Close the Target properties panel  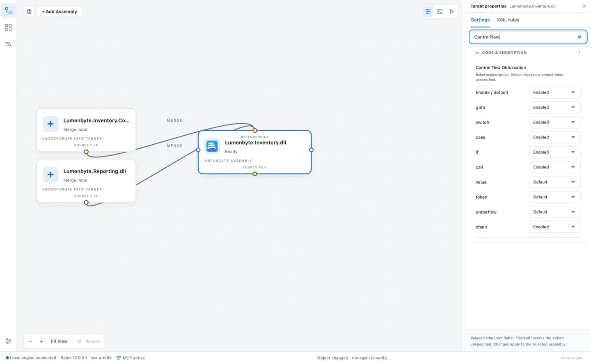pyautogui.click(x=584, y=6)
